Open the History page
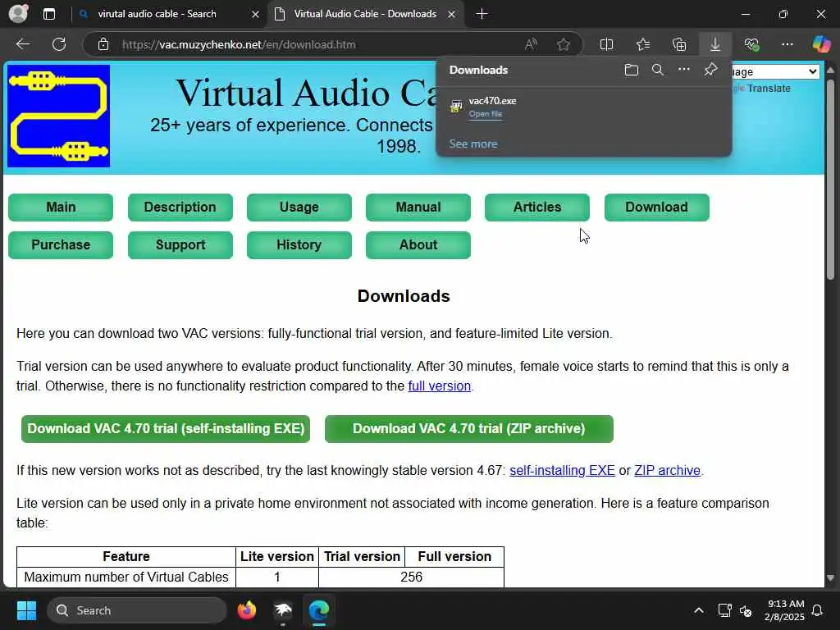The height and width of the screenshot is (630, 840). click(x=299, y=244)
